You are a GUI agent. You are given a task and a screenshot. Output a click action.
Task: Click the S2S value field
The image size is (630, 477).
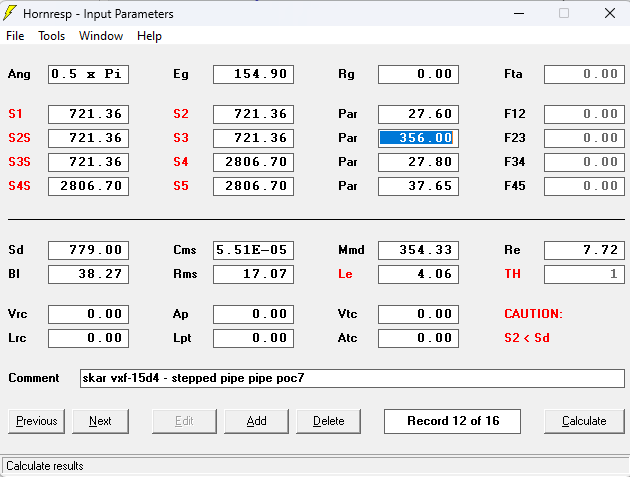coord(88,138)
